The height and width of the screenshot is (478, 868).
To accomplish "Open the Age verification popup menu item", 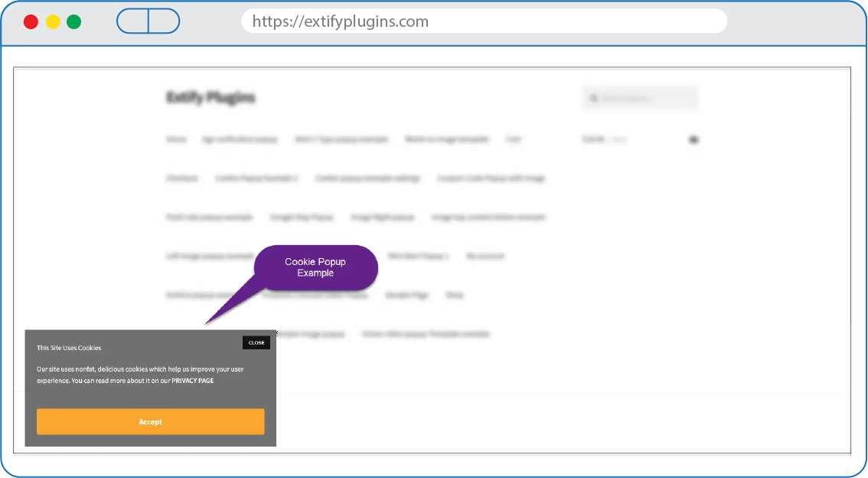I will [240, 139].
